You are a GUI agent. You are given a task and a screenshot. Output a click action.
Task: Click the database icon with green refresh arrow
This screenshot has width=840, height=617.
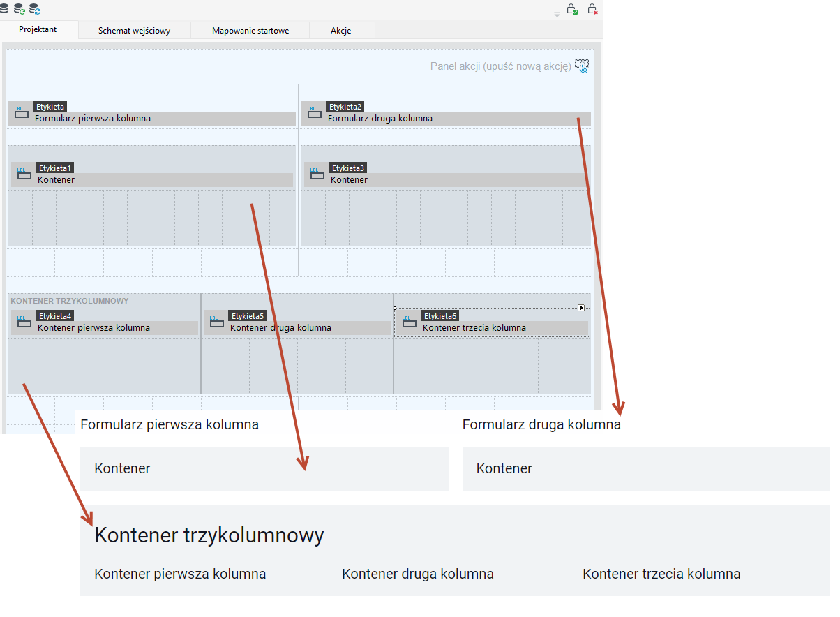(x=20, y=9)
